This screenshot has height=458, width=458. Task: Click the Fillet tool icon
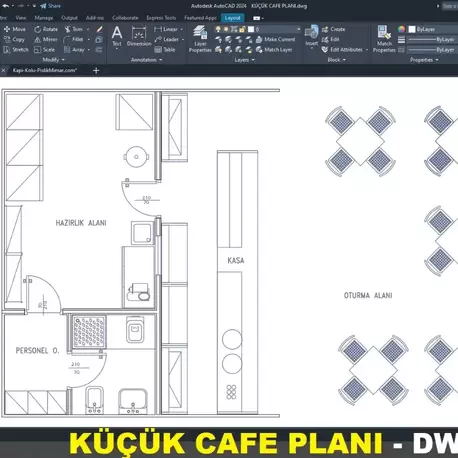point(67,40)
